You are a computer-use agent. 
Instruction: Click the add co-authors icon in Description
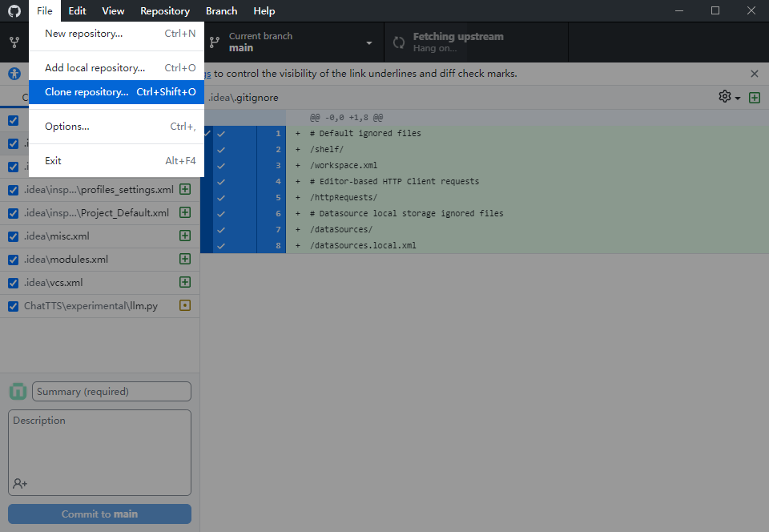tap(20, 484)
